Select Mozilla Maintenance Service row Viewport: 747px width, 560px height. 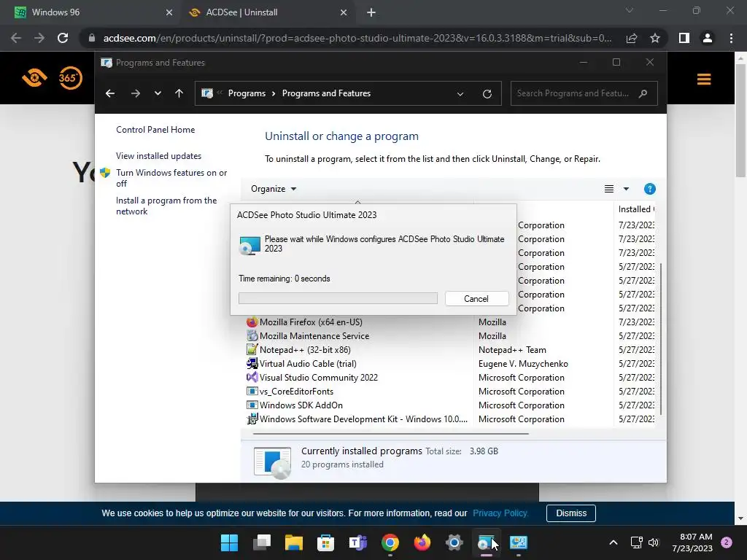[449, 336]
